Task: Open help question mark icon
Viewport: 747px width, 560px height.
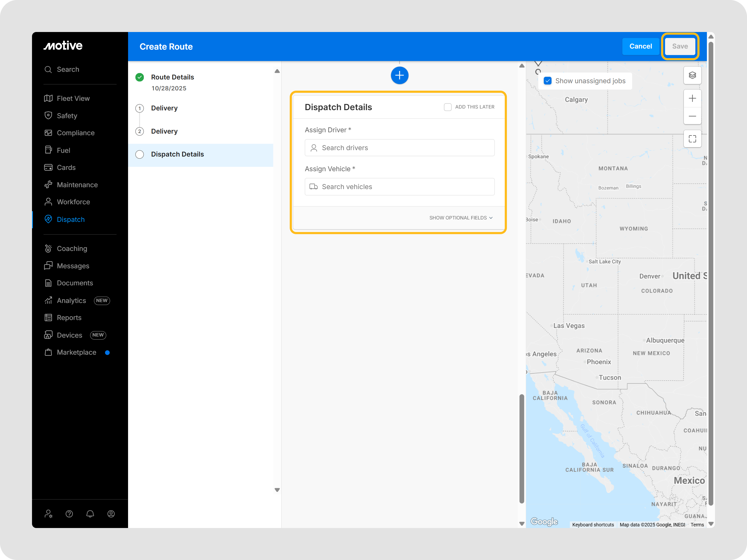Action: (x=69, y=514)
